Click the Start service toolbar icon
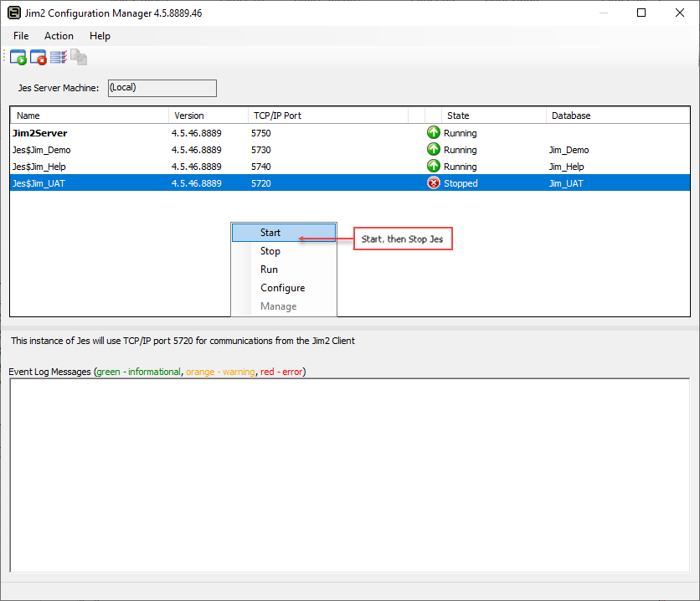 tap(18, 58)
